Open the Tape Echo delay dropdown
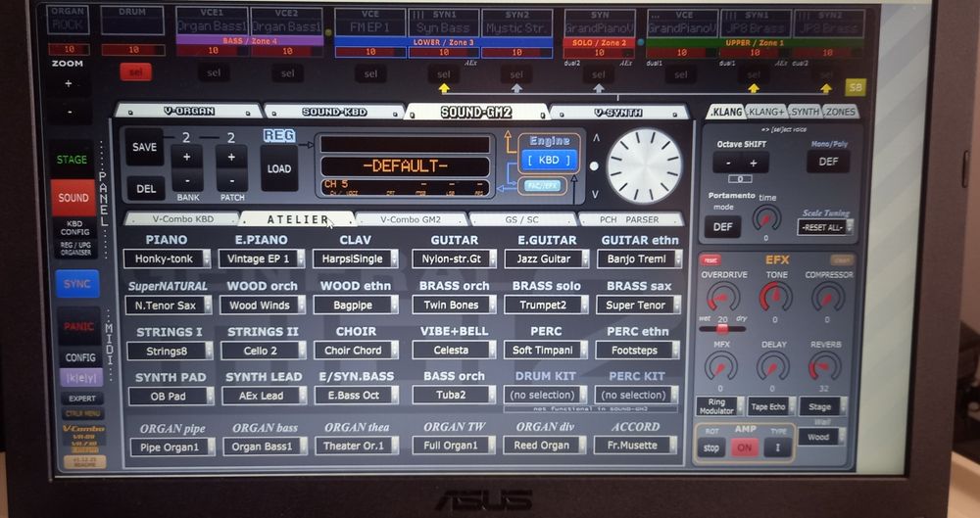 772,406
